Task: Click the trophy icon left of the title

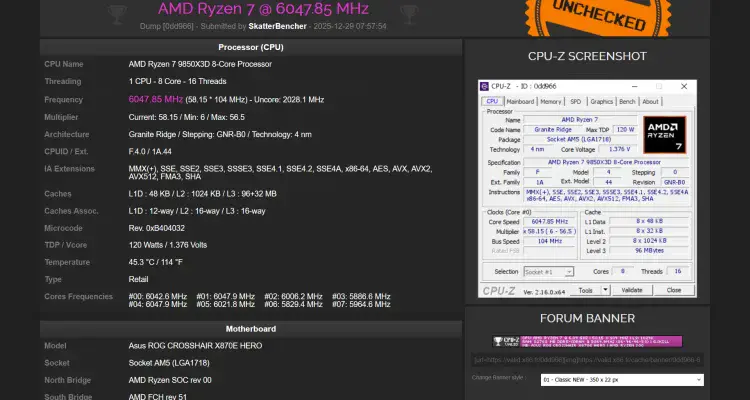Action: (117, 14)
